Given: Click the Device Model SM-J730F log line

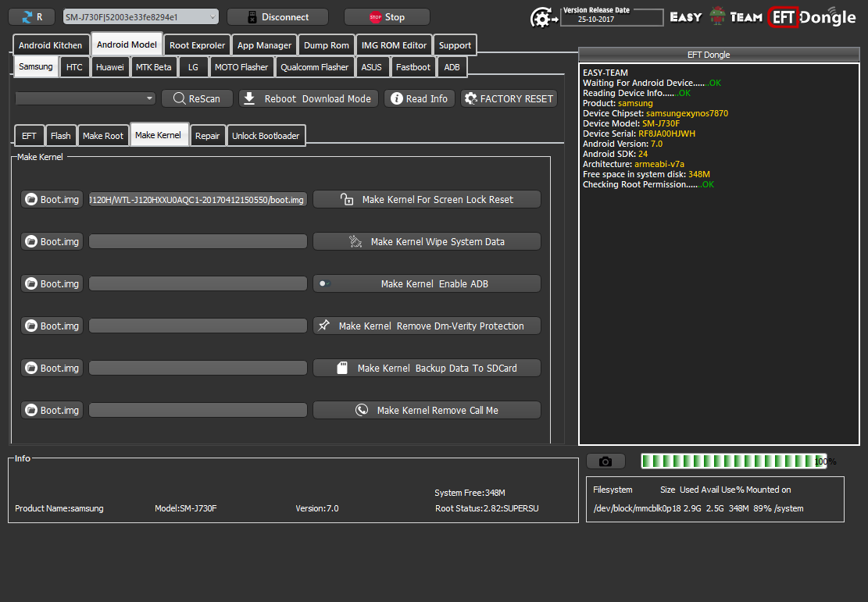Looking at the screenshot, I should point(631,123).
